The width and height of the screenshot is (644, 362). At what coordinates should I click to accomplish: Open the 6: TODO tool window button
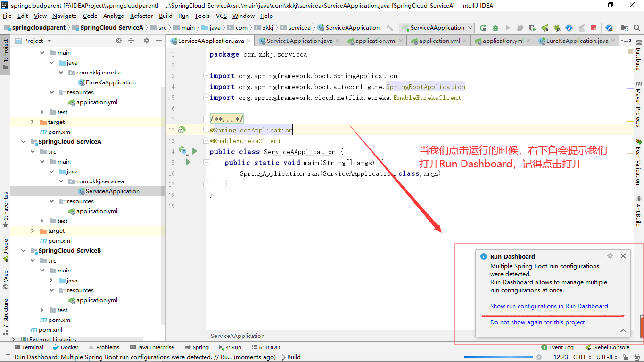[266, 347]
